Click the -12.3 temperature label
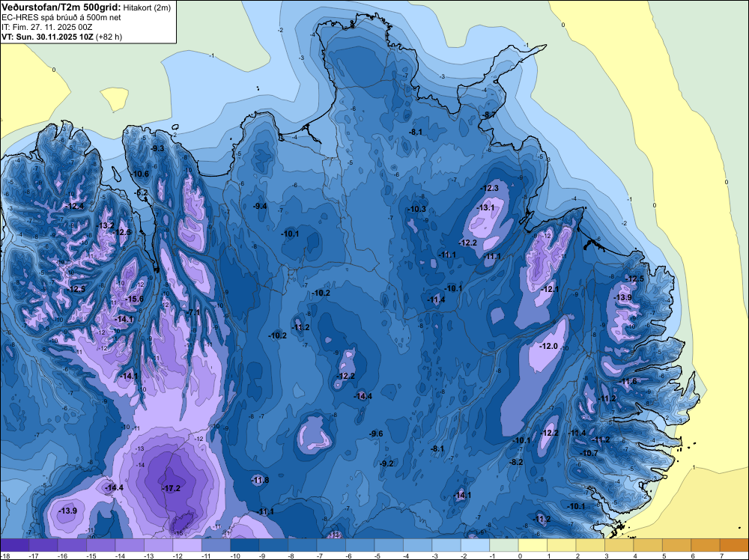Screen dimensions: 749x560 tap(490, 188)
